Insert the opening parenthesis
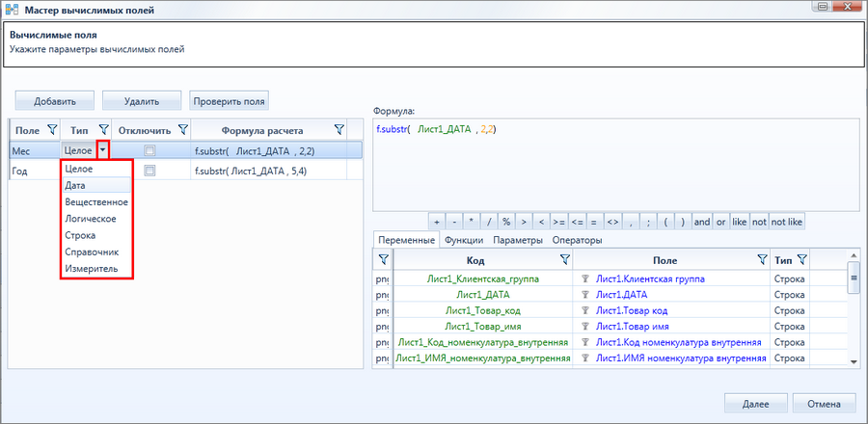868x424 pixels. pyautogui.click(x=665, y=222)
